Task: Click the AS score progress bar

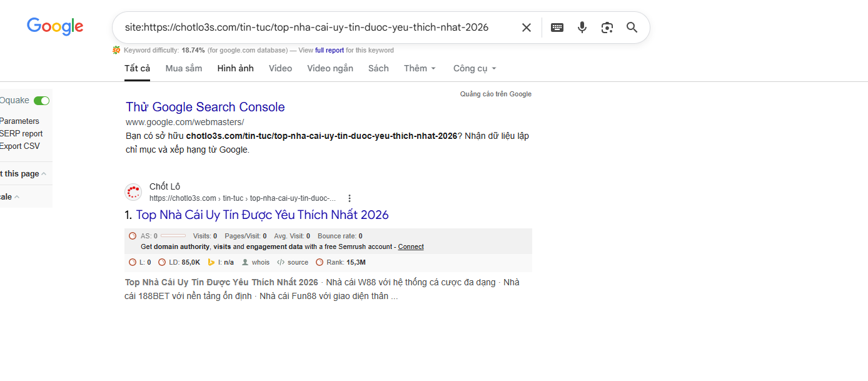Action: coord(173,236)
